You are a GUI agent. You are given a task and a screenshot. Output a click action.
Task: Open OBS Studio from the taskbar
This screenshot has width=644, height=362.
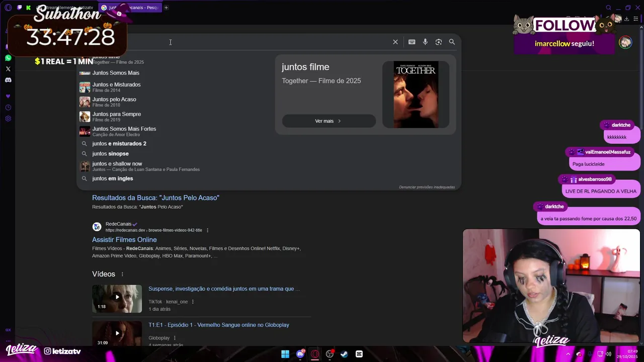click(330, 354)
